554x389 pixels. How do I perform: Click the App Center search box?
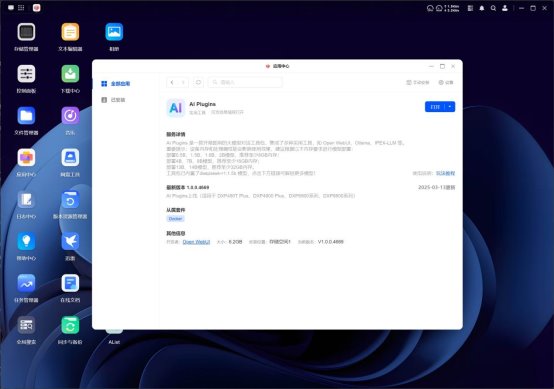(x=245, y=82)
